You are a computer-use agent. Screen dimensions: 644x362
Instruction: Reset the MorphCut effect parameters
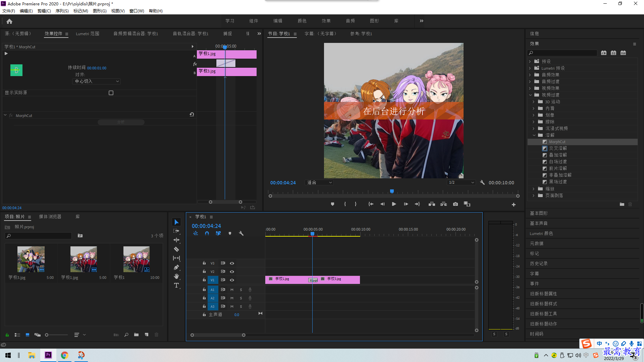pos(192,114)
